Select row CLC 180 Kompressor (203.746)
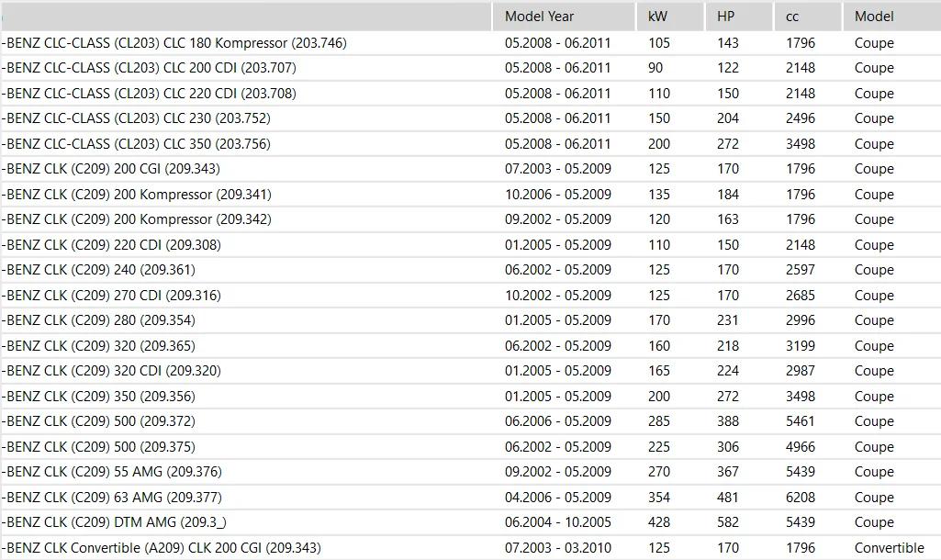 [470, 43]
